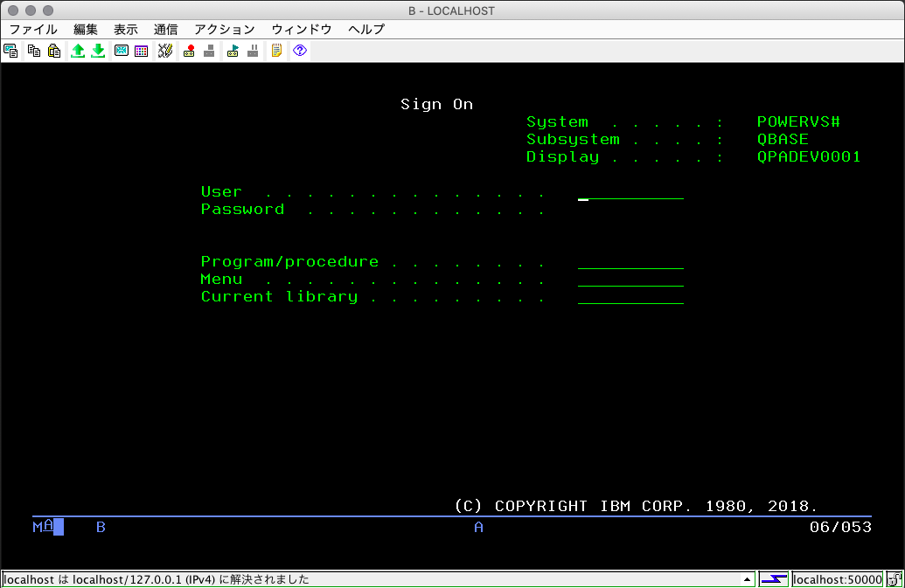Click the Program/procedure input field
The image size is (905, 588).
(x=630, y=262)
